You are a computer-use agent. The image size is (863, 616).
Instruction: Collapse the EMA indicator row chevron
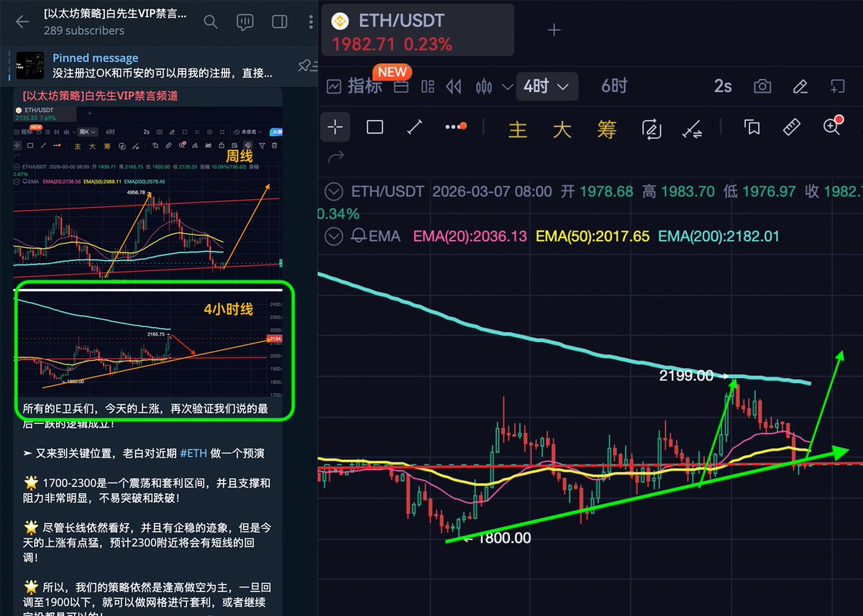(x=334, y=236)
